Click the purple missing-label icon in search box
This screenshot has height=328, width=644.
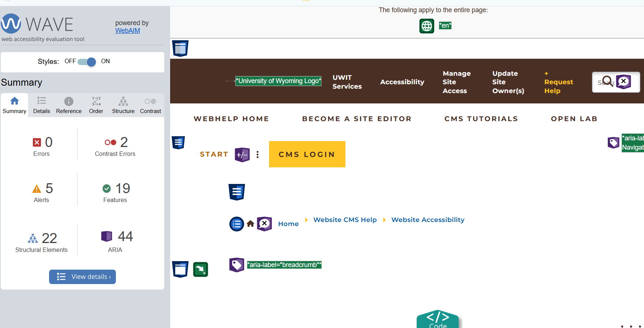click(623, 82)
